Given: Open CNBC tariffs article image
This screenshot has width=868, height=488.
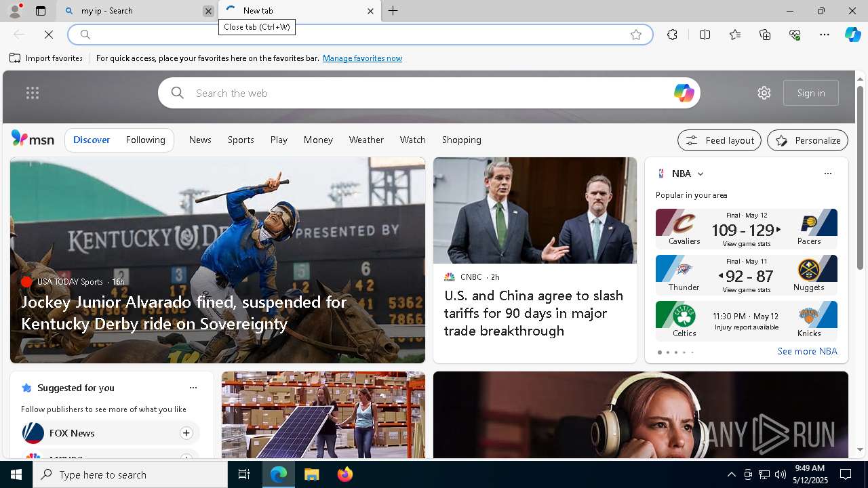Looking at the screenshot, I should (535, 210).
